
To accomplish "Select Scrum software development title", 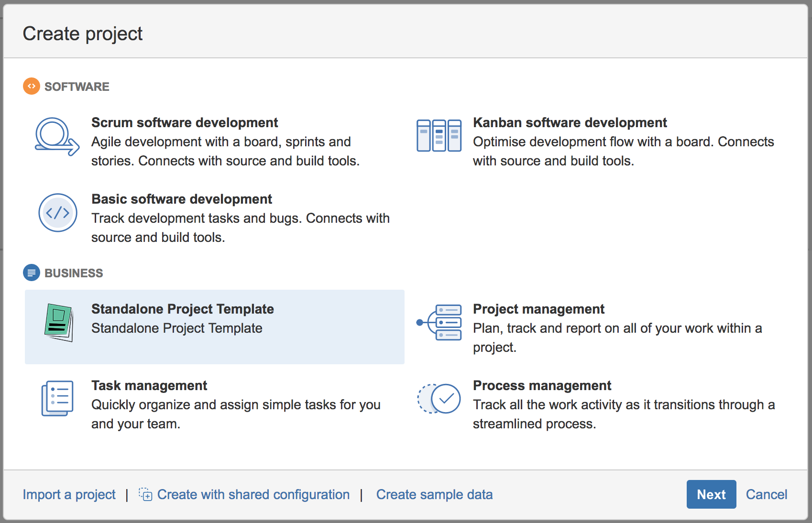I will point(184,123).
